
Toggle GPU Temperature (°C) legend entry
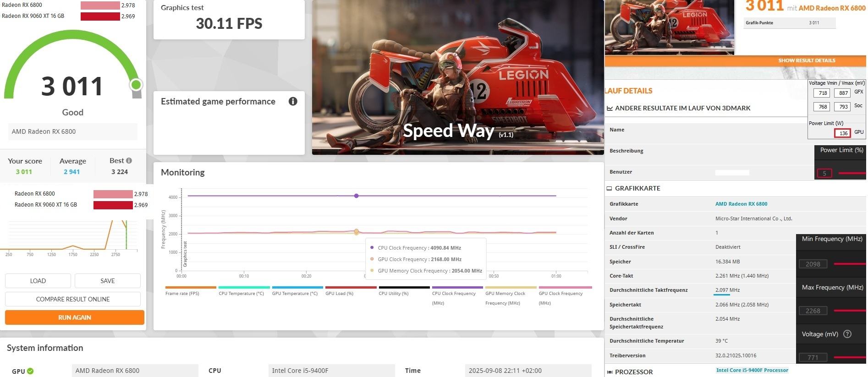click(297, 291)
